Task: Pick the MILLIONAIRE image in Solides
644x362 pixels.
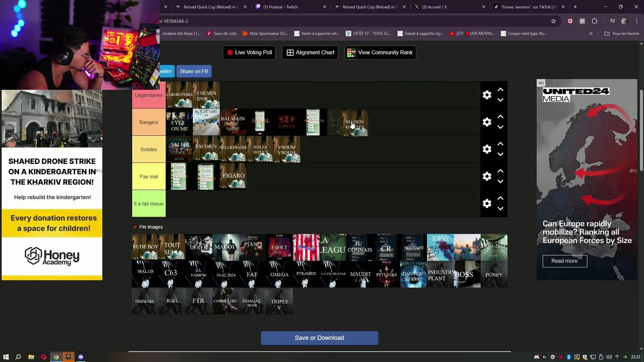Action: click(x=233, y=149)
